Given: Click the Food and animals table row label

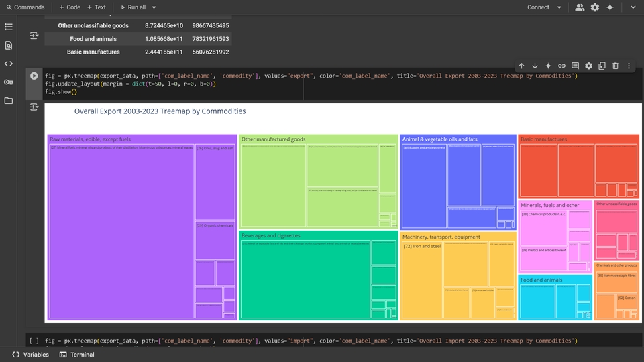Looking at the screenshot, I should pyautogui.click(x=93, y=39).
